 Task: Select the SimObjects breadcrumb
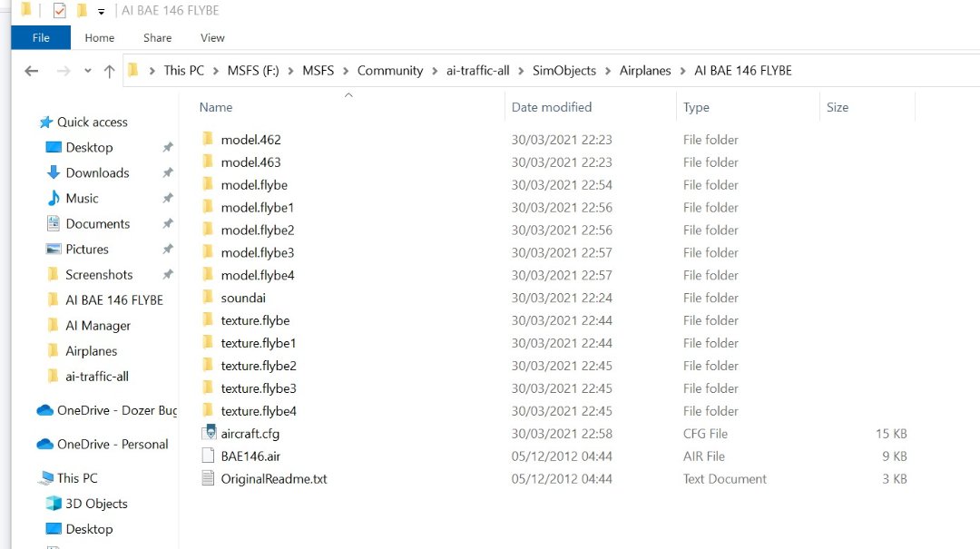pyautogui.click(x=564, y=71)
